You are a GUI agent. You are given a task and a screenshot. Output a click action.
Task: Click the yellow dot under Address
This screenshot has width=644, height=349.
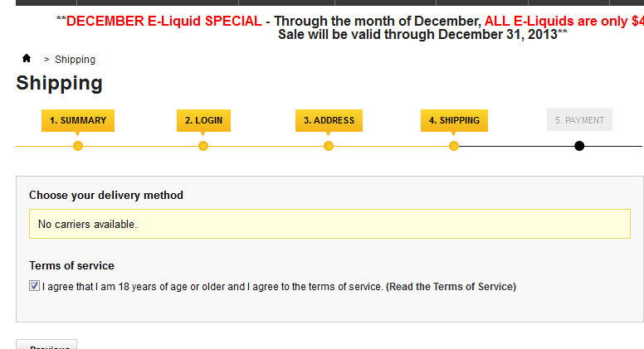329,146
